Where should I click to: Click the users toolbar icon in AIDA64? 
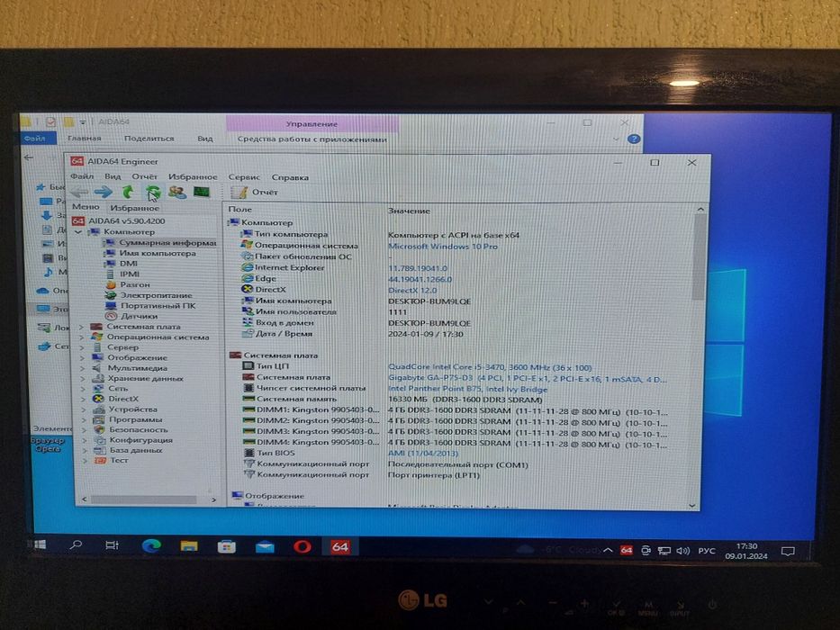[176, 192]
